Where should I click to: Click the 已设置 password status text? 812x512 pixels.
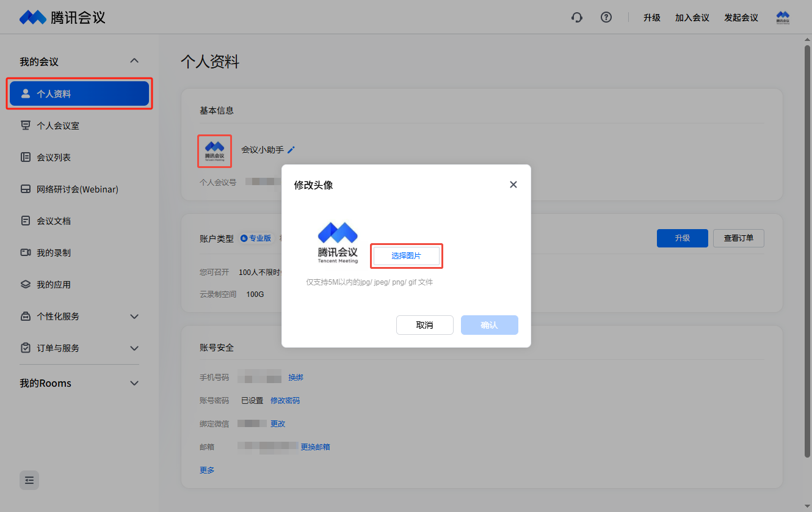tap(252, 401)
